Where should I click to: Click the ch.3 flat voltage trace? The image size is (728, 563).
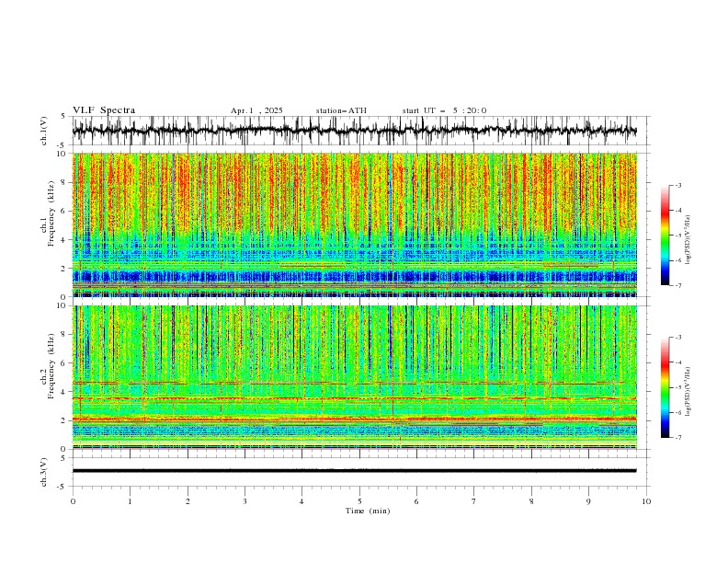(x=354, y=471)
